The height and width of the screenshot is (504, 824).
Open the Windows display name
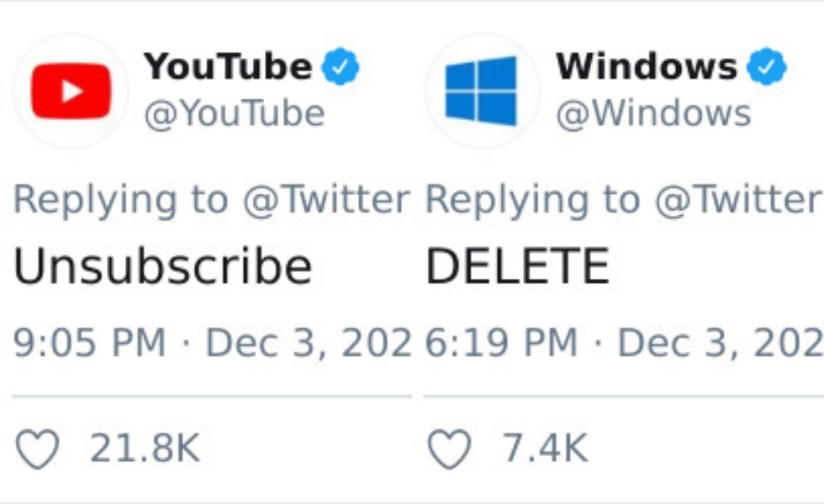(647, 66)
